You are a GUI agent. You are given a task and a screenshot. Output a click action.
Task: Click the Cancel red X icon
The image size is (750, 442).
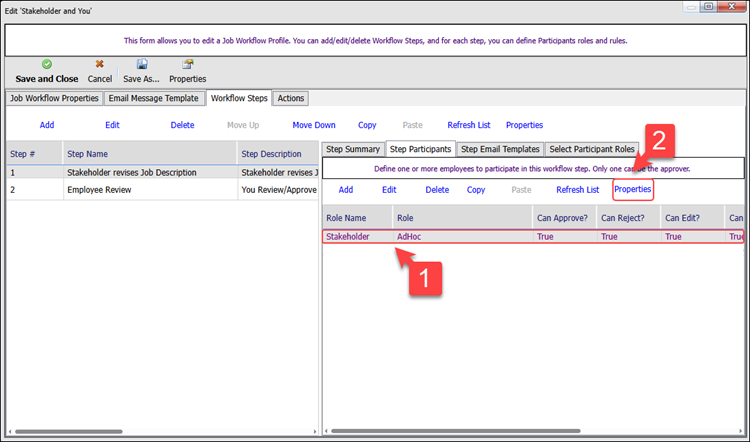coord(99,64)
